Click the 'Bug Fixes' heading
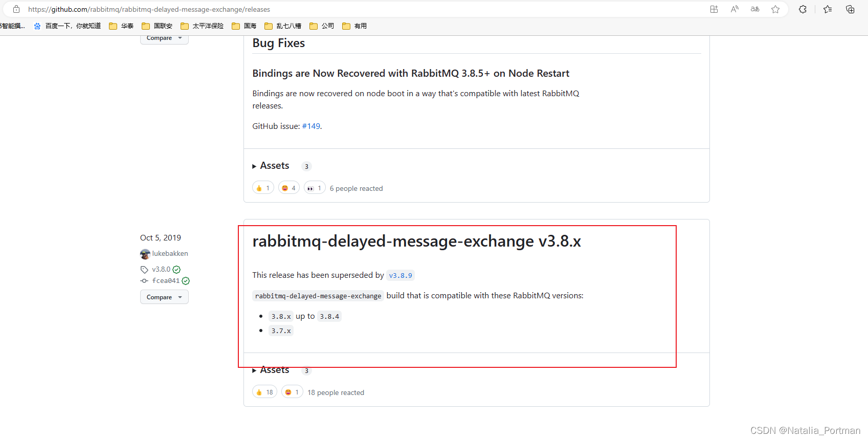 (x=279, y=43)
